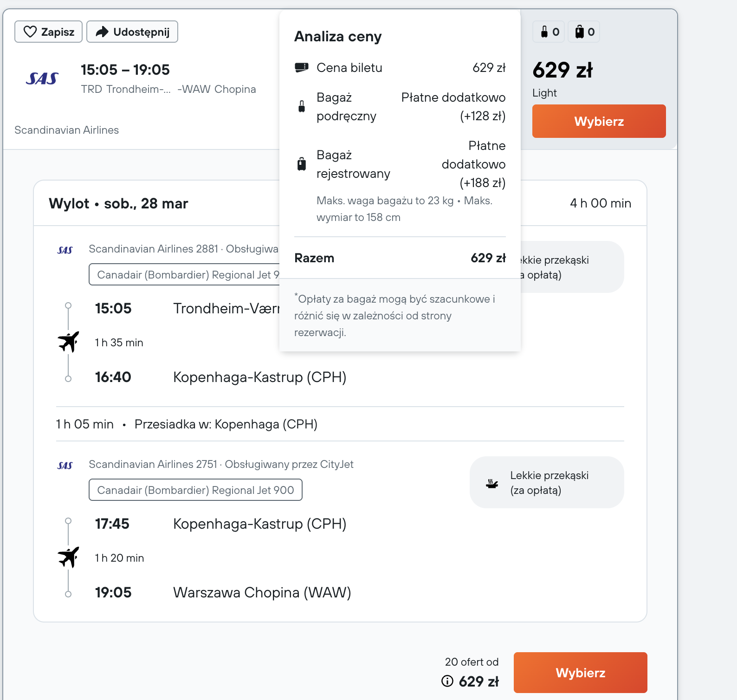
Task: Click the heart icon to save flight
Action: [x=30, y=32]
